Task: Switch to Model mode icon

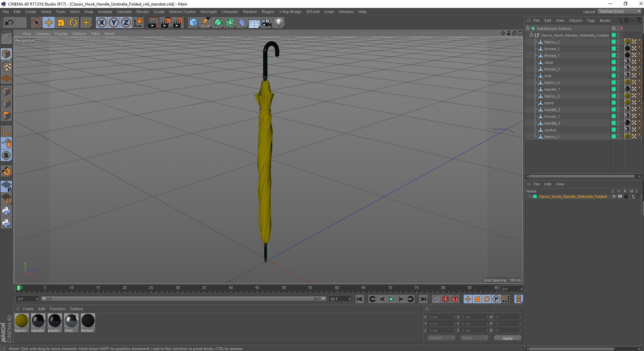Action: tap(6, 54)
